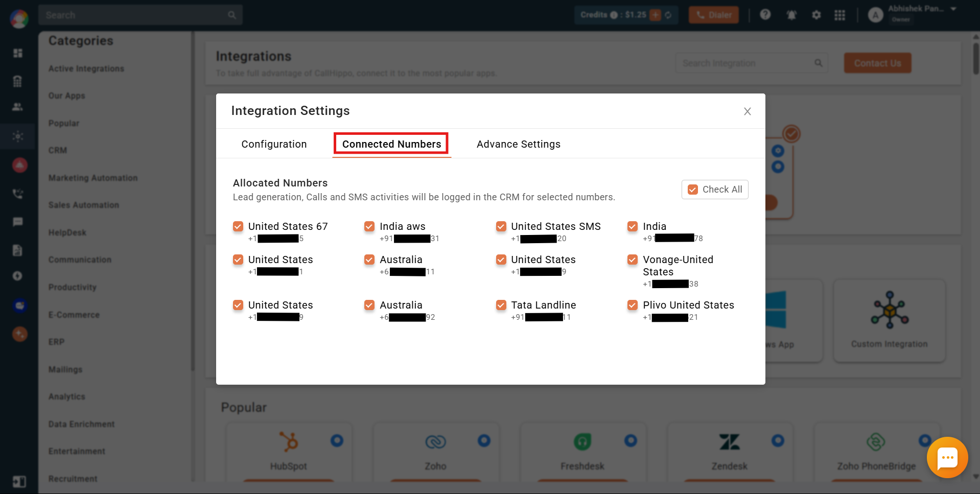
Task: Open the messages chat sidebar icon
Action: click(x=18, y=222)
